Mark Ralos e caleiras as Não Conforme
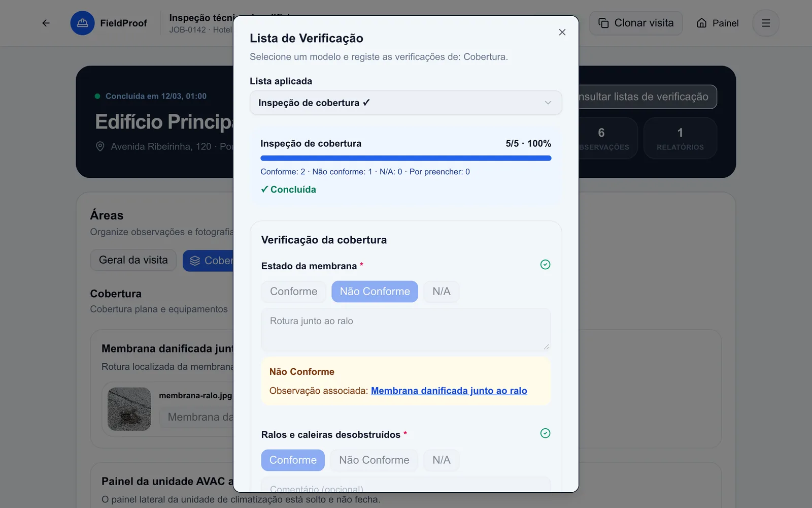 (x=374, y=460)
